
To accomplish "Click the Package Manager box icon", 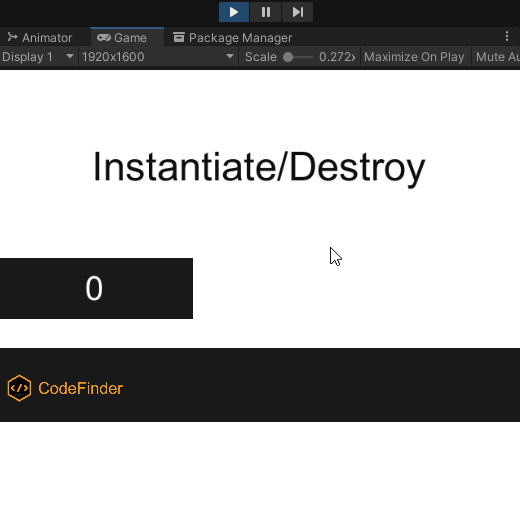I will coord(179,37).
